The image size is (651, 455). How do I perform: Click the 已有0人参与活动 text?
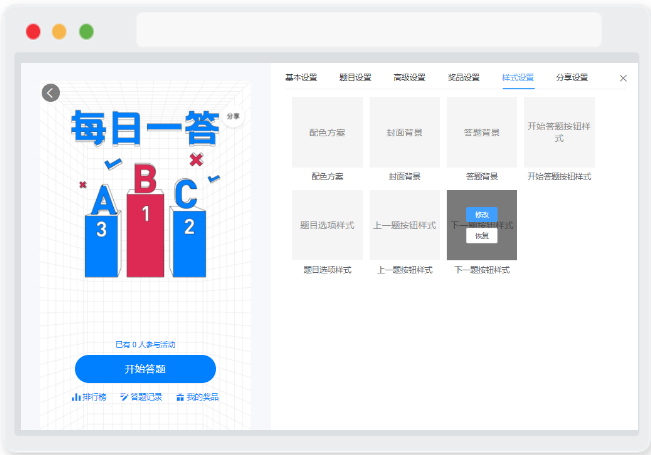tap(145, 345)
